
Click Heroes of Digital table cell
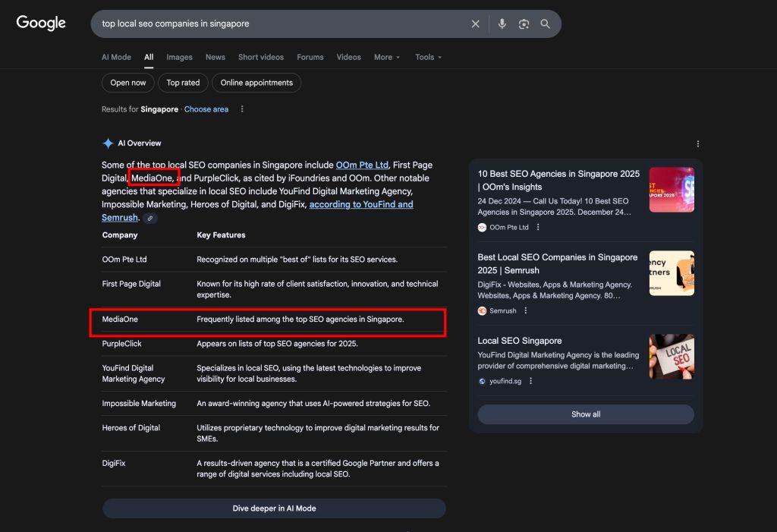point(131,428)
